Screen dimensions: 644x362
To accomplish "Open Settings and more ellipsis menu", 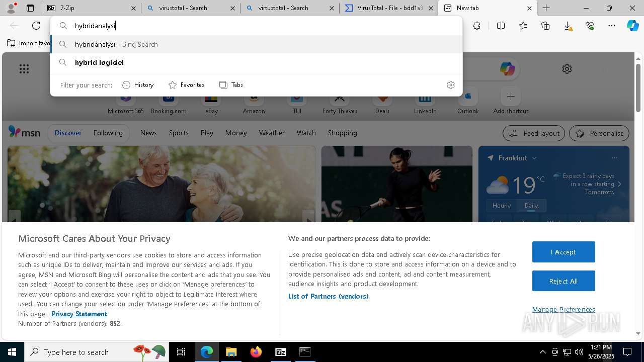I will tap(612, 26).
